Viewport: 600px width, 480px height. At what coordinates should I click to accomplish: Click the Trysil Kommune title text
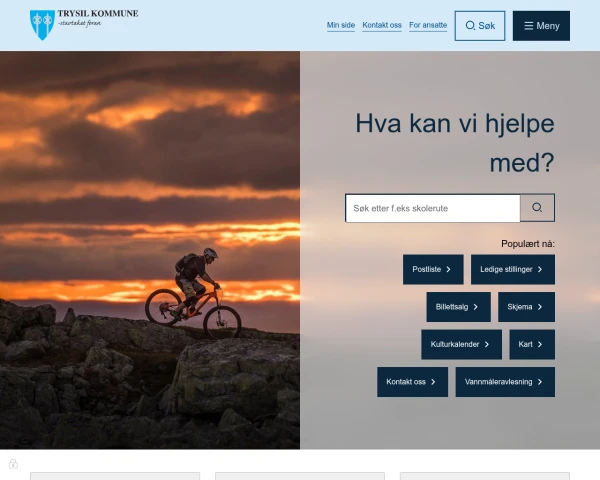[x=98, y=14]
